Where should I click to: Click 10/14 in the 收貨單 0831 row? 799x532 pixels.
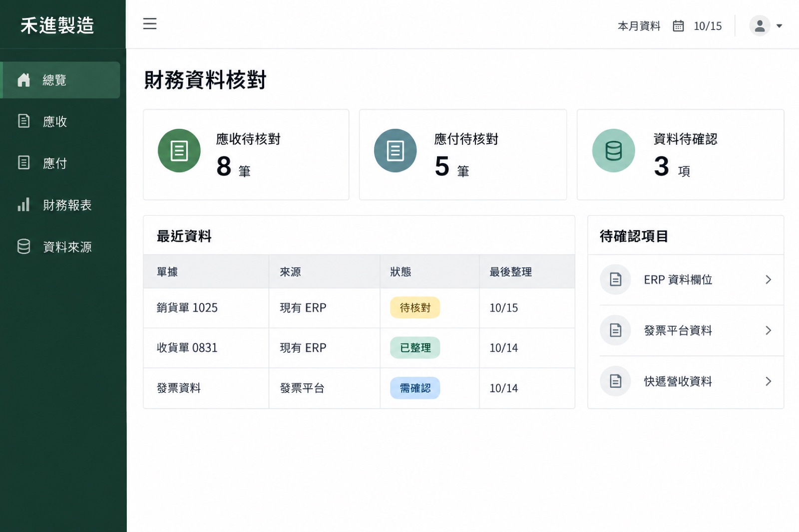[x=503, y=348]
